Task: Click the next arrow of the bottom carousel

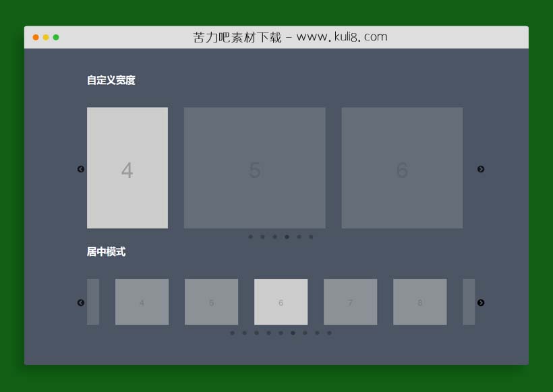Action: [481, 302]
